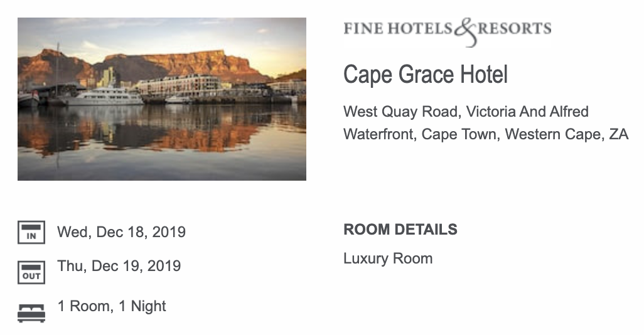Click the FINE HOTELS text in the logo
The image size is (644, 335).
(x=397, y=28)
